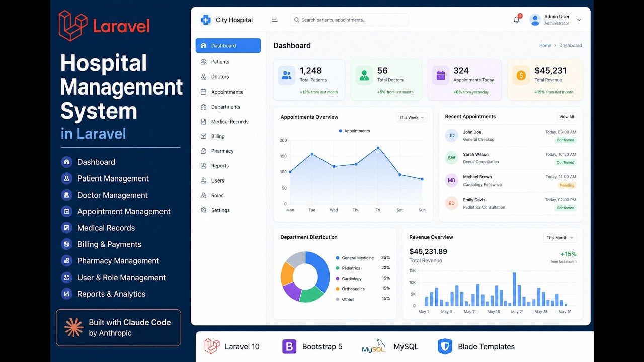The width and height of the screenshot is (644, 362).
Task: Click the Confirmed badge for John Doe
Action: click(x=566, y=140)
